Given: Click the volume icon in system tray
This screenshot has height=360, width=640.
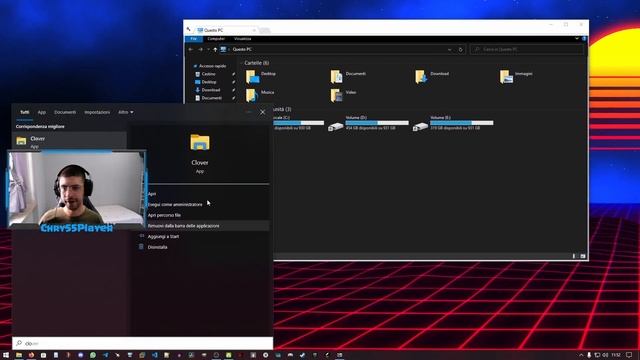Looking at the screenshot, I should (605, 355).
